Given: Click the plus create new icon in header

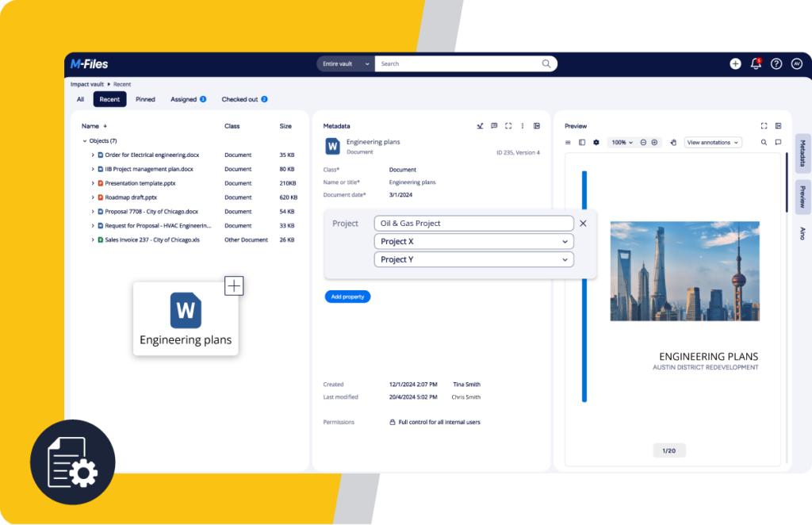Looking at the screenshot, I should [735, 64].
